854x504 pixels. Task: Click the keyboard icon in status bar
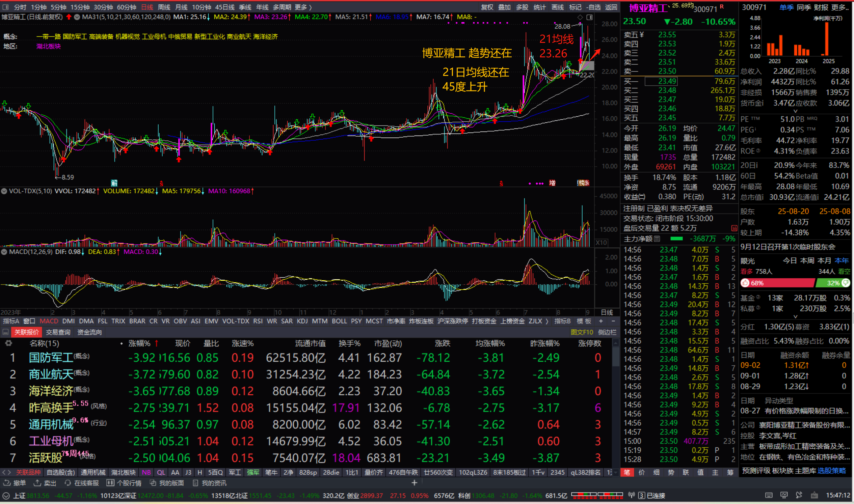pos(769,496)
